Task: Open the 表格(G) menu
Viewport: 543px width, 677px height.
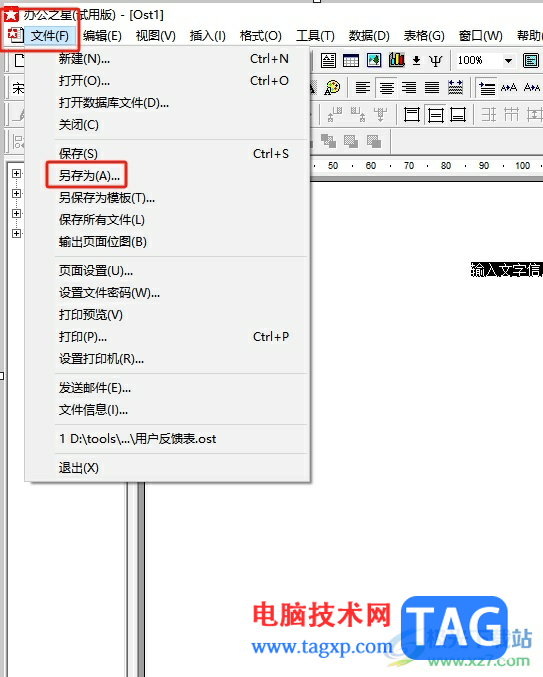Action: point(424,35)
